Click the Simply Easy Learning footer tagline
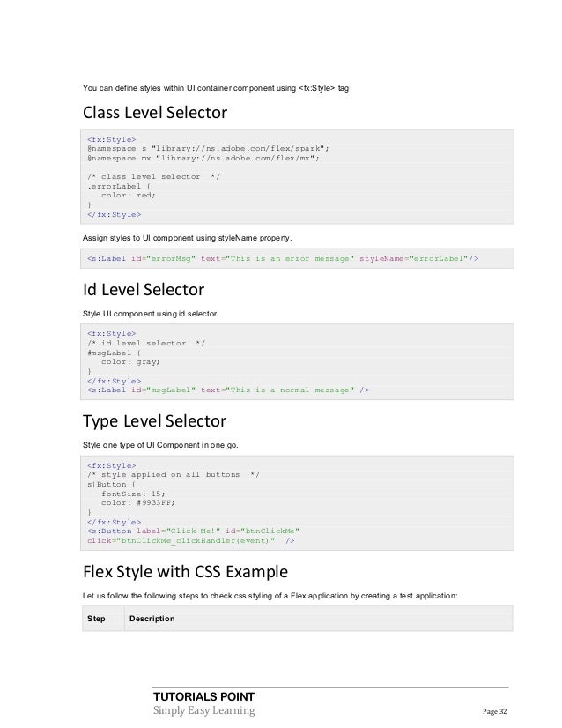This screenshot has width=562, height=728. click(x=203, y=710)
